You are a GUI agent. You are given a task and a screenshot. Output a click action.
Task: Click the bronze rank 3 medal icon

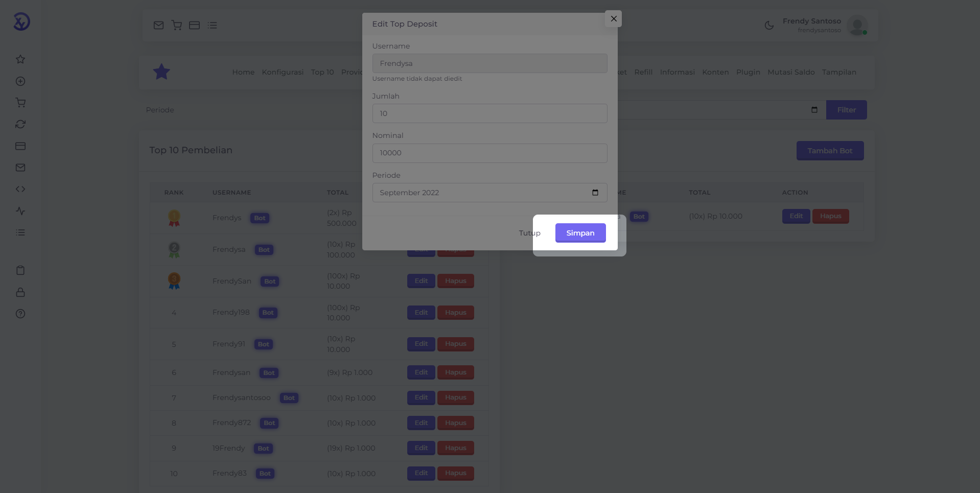pos(174,281)
